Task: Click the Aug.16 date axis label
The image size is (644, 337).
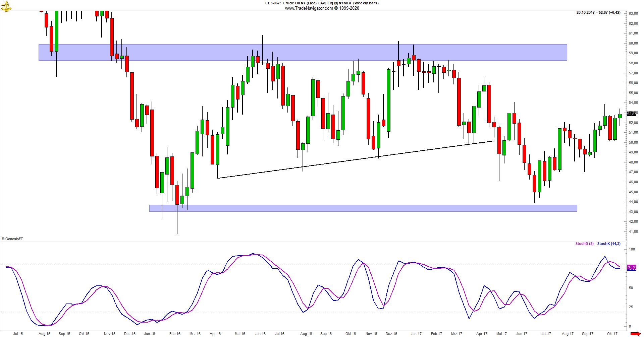Action: [x=306, y=334]
